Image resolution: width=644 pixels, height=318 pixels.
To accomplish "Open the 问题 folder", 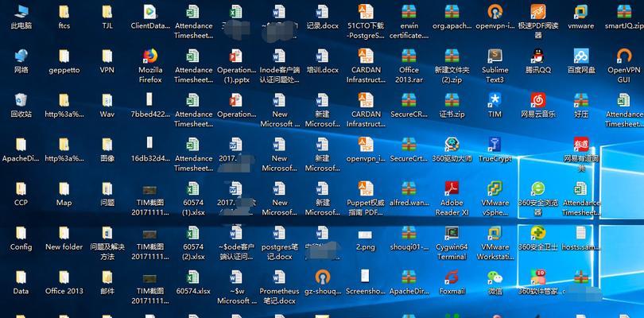I will (107, 194).
